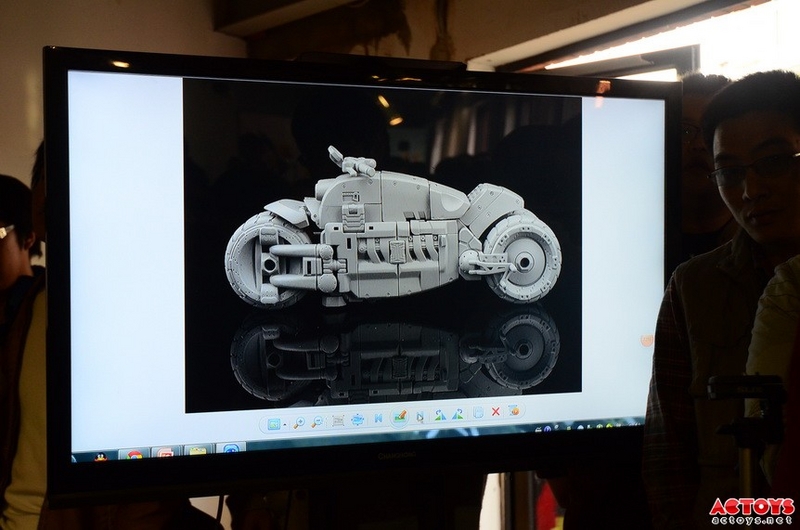Open the QQ penguin taskbar icon
Image resolution: width=800 pixels, height=530 pixels.
(x=101, y=456)
